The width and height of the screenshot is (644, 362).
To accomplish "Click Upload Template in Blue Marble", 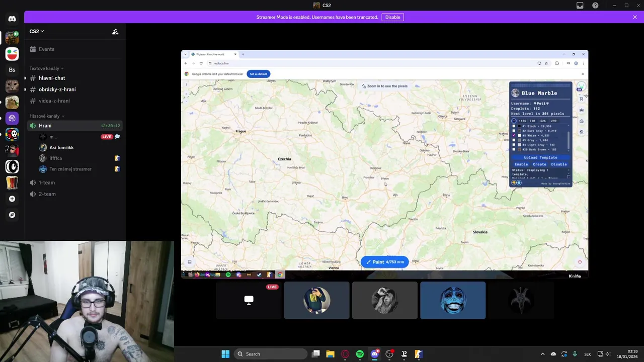I will tap(541, 157).
